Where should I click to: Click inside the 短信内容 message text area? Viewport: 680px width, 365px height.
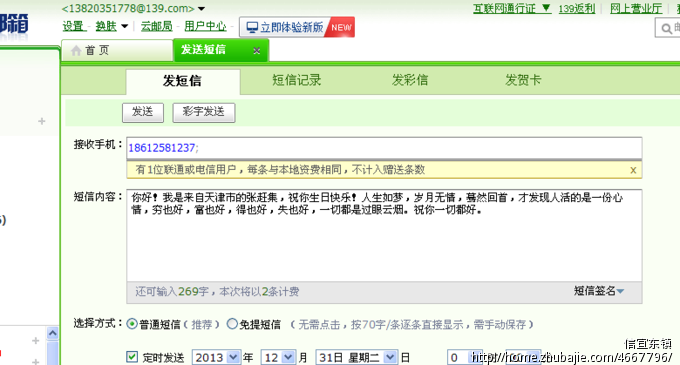coord(384,235)
